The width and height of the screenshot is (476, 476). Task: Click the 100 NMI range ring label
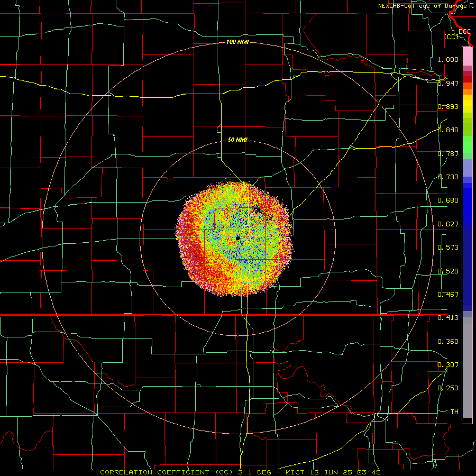tap(237, 42)
